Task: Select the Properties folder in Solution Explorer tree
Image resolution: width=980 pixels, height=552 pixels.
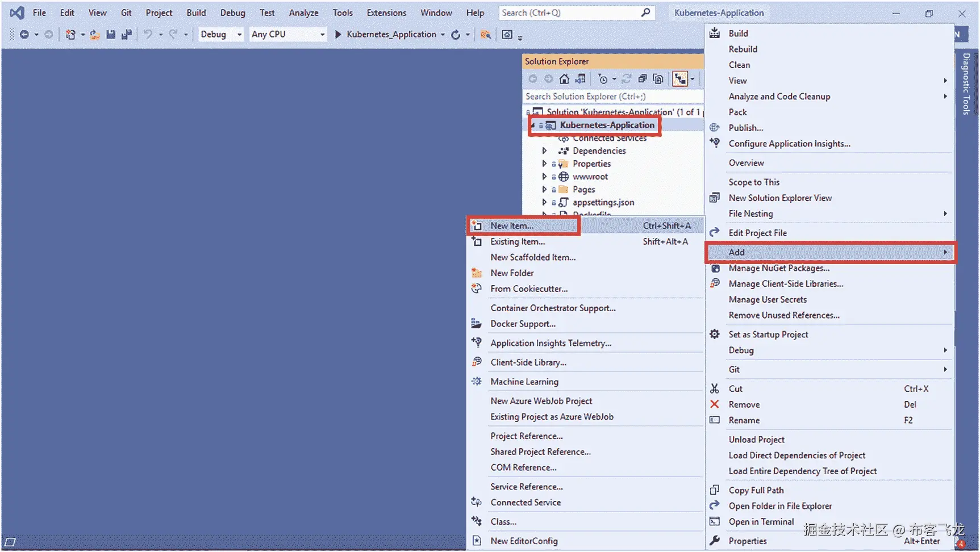Action: pos(591,164)
